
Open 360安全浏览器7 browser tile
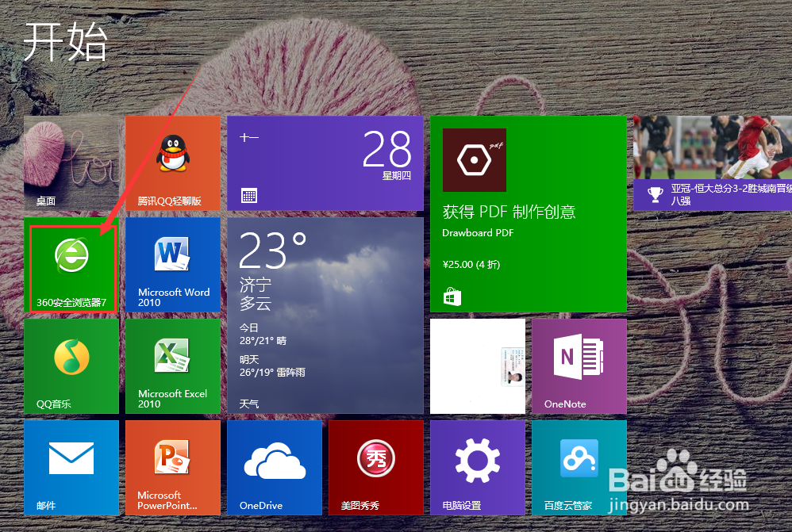(71, 265)
